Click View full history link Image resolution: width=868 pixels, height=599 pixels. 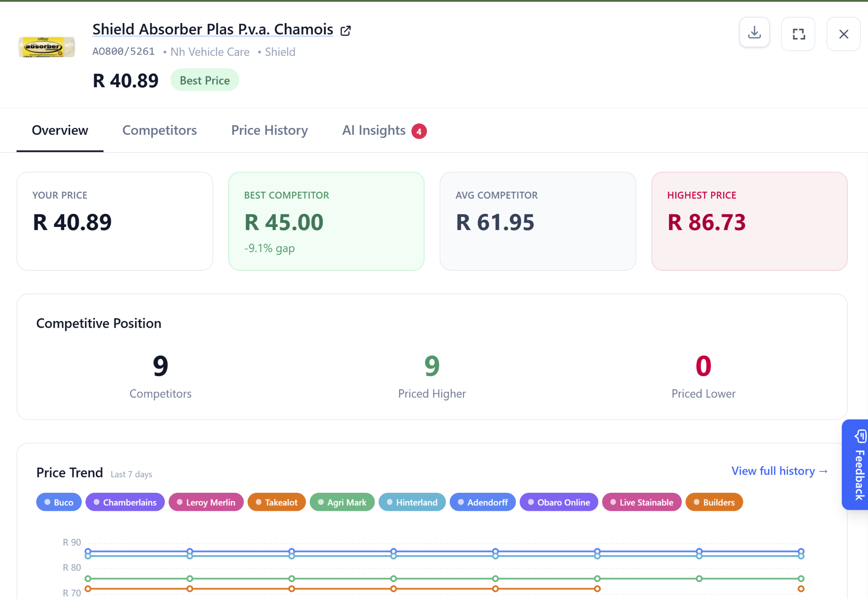(x=780, y=471)
